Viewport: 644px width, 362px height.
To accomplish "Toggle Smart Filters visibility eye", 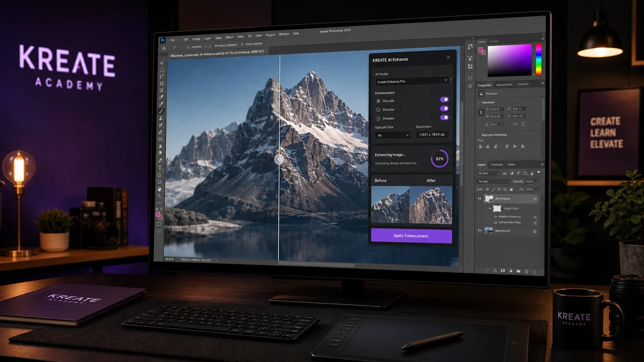I will click(490, 208).
